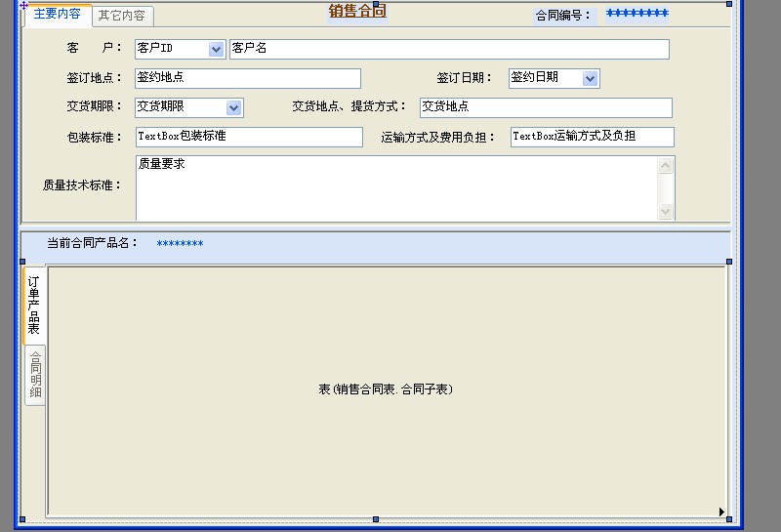Switch to the 主要内容 tab

coord(58,15)
